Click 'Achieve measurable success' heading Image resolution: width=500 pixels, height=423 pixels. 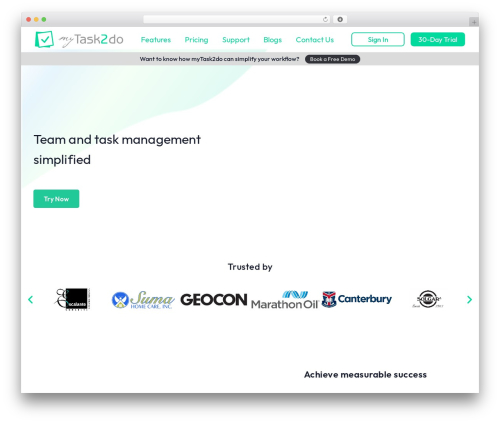pos(365,375)
